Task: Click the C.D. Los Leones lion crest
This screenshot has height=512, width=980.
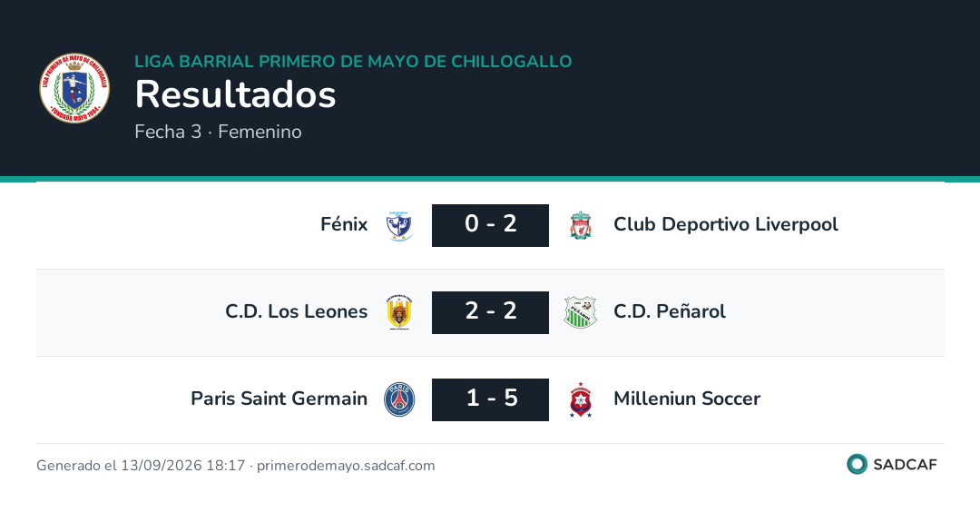Action: tap(399, 312)
